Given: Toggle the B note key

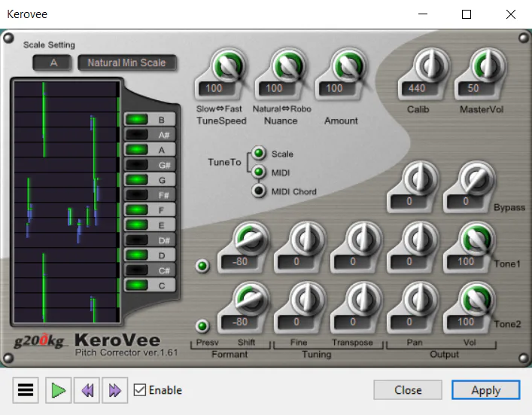Looking at the screenshot, I should click(x=150, y=120).
